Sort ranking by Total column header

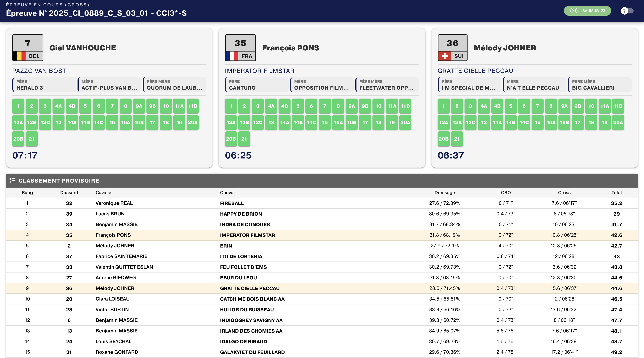click(616, 192)
